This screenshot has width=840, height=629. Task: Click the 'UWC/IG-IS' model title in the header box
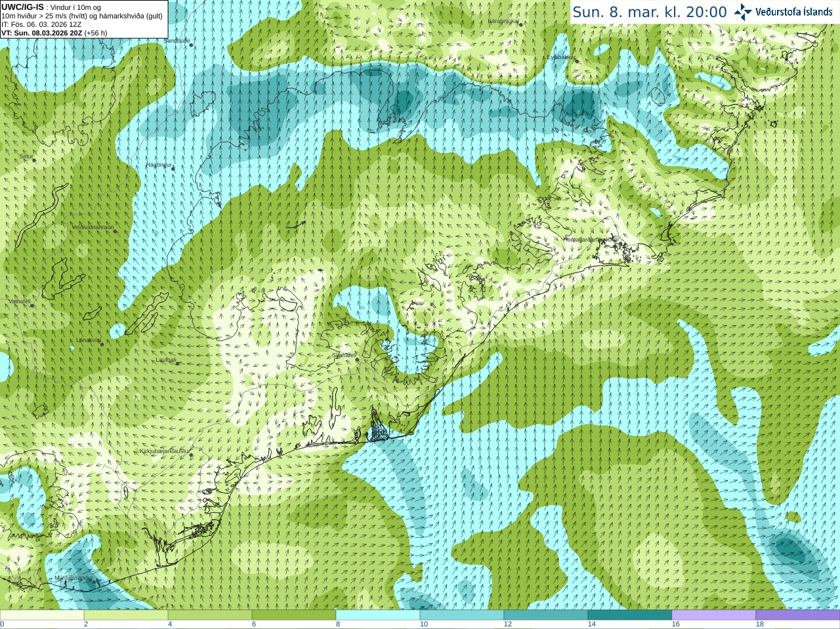point(22,7)
